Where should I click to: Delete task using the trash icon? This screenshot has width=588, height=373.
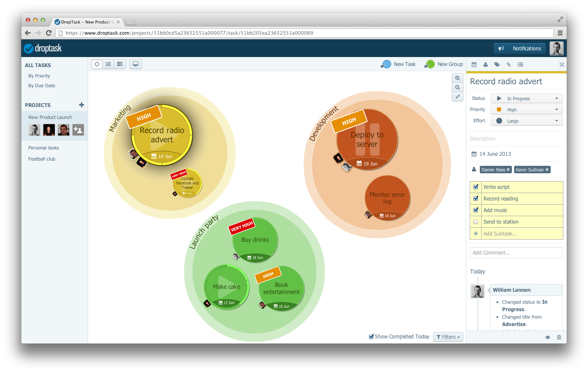coord(559,337)
